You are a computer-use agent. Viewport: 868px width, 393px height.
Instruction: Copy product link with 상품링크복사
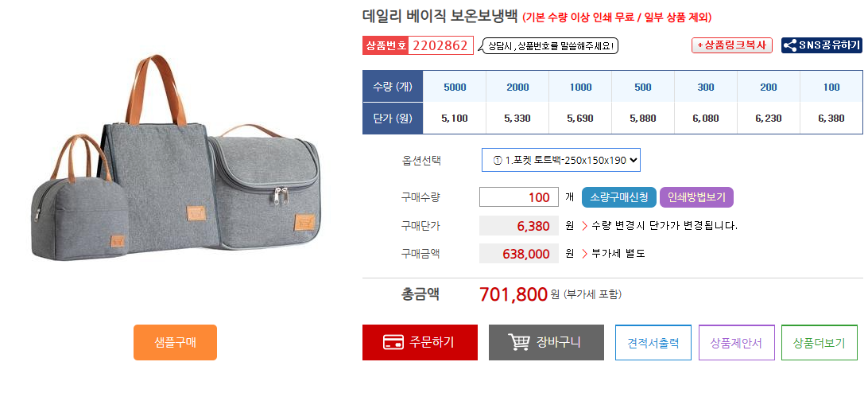(732, 45)
